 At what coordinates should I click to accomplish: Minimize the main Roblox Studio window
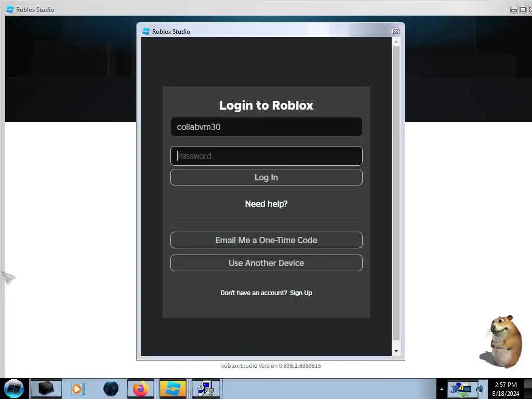coord(514,10)
